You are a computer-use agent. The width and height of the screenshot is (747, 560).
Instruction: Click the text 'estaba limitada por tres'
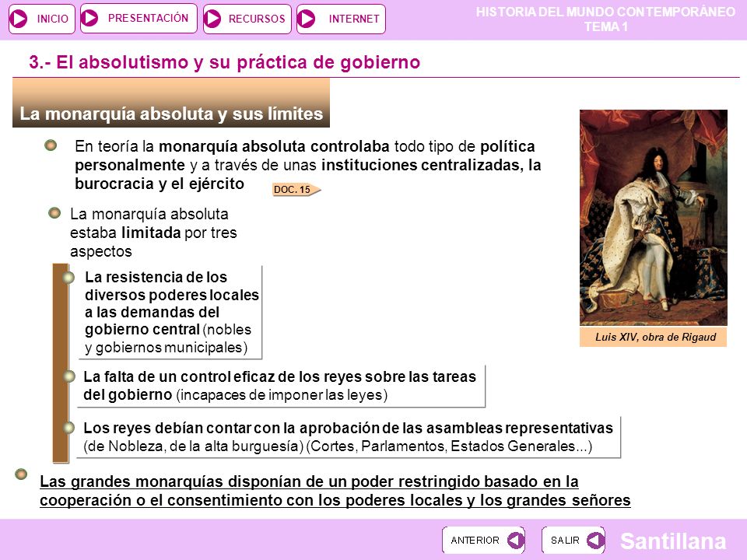click(153, 233)
